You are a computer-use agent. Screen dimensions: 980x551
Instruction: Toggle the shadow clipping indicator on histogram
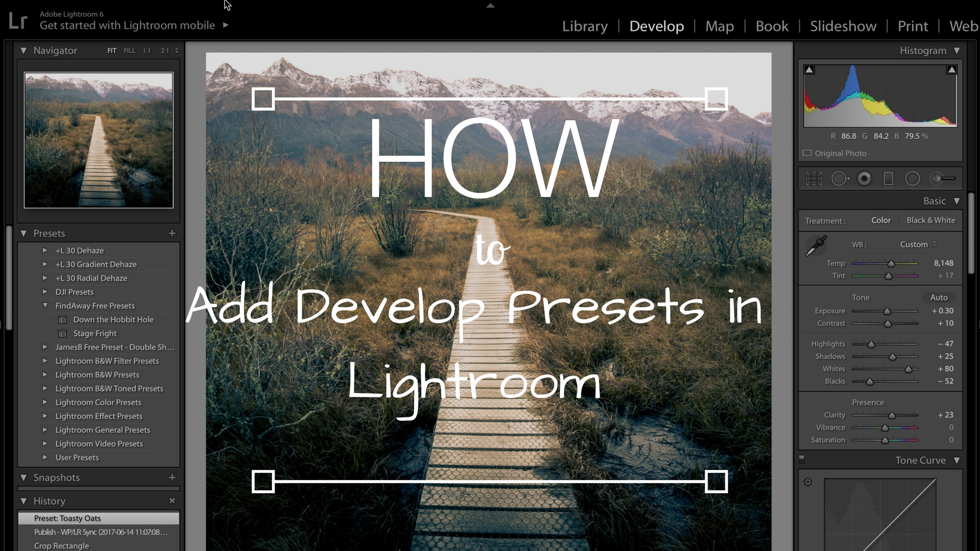[x=809, y=68]
